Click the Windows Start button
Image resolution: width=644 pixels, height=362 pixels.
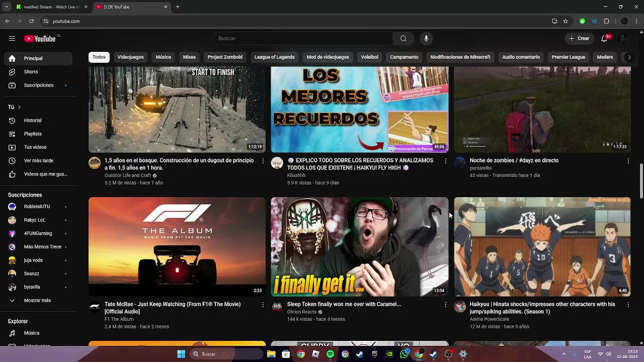(181, 354)
